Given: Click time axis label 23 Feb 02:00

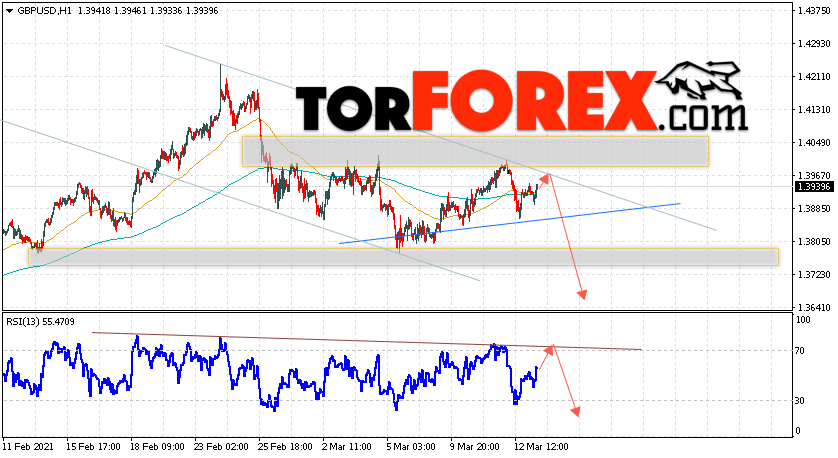Looking at the screenshot, I should (x=221, y=447).
